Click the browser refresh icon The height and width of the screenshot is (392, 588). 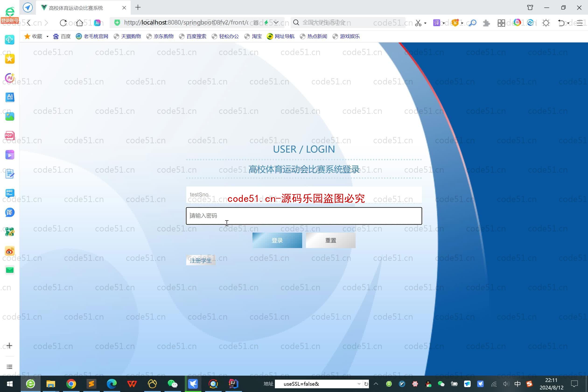click(x=63, y=22)
